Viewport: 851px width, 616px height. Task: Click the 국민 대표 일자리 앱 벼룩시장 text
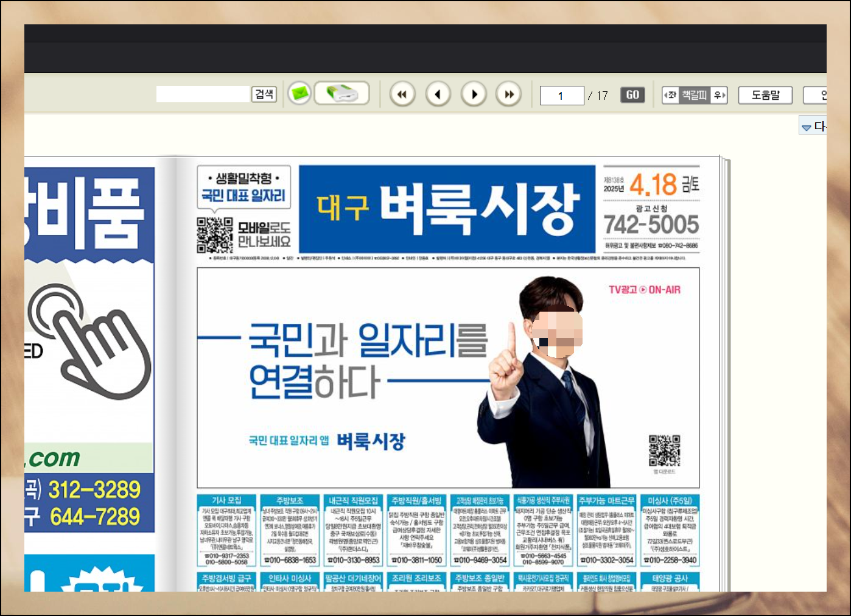tap(327, 441)
